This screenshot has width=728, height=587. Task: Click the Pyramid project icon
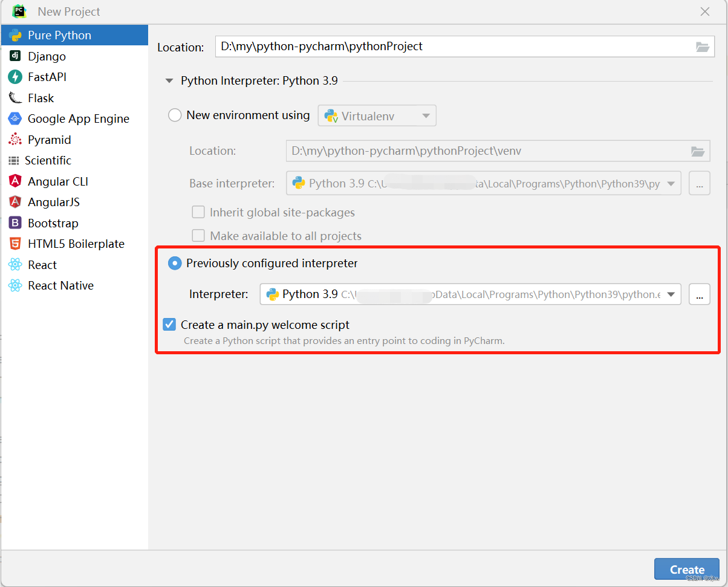[15, 140]
